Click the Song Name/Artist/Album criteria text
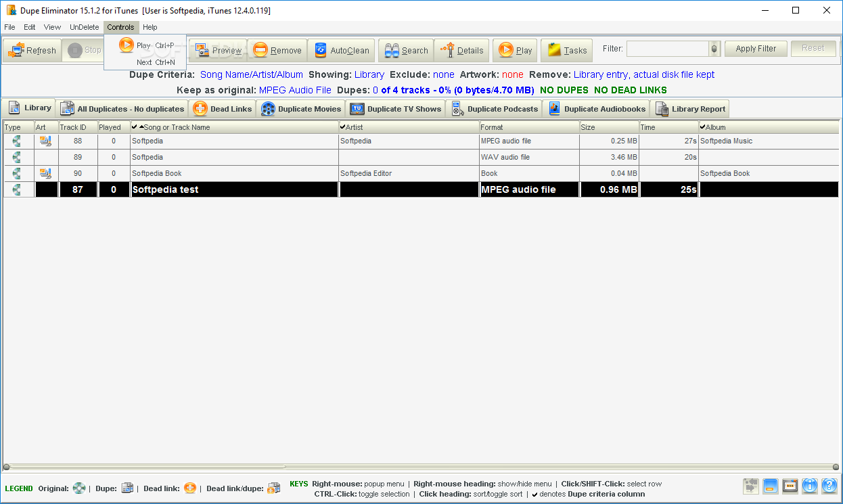The height and width of the screenshot is (504, 843). click(252, 74)
